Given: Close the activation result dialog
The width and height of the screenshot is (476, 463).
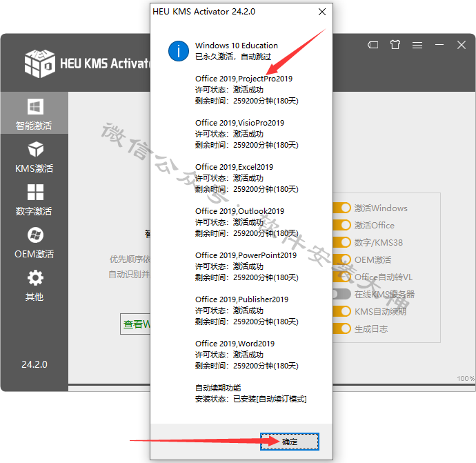Looking at the screenshot, I should (x=322, y=12).
